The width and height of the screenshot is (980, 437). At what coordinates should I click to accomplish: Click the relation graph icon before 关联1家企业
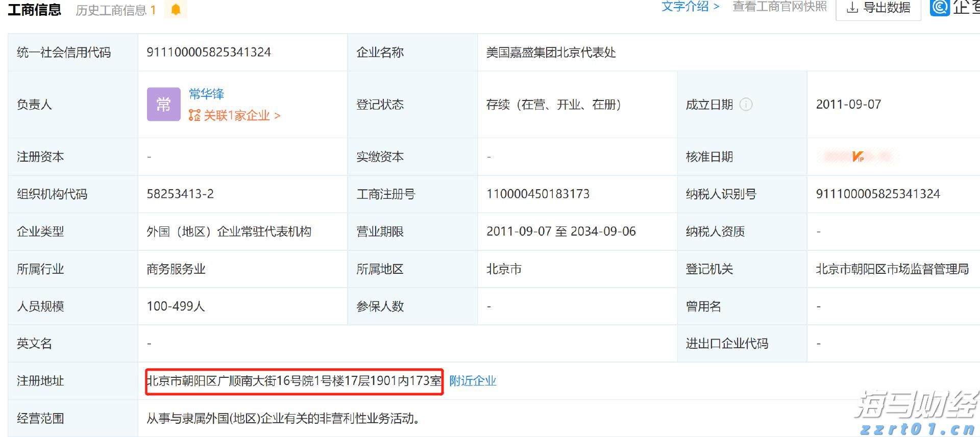point(194,116)
